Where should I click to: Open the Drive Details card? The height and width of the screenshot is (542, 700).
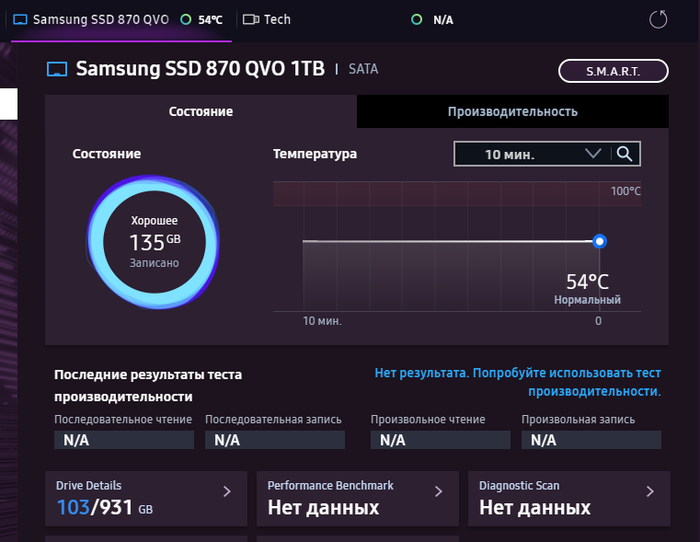pyautogui.click(x=146, y=499)
